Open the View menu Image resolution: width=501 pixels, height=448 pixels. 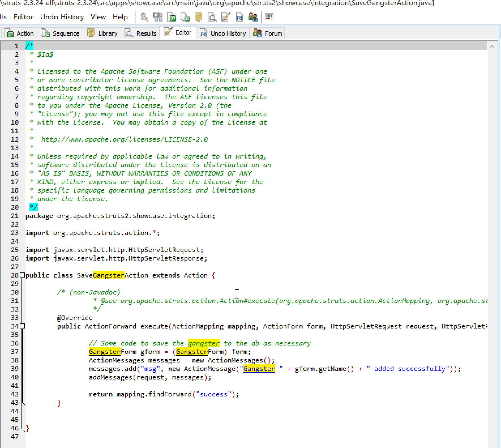[98, 17]
